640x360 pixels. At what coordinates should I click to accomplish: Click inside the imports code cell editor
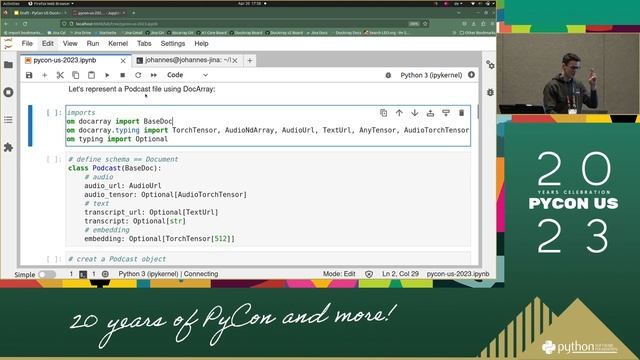point(268,126)
